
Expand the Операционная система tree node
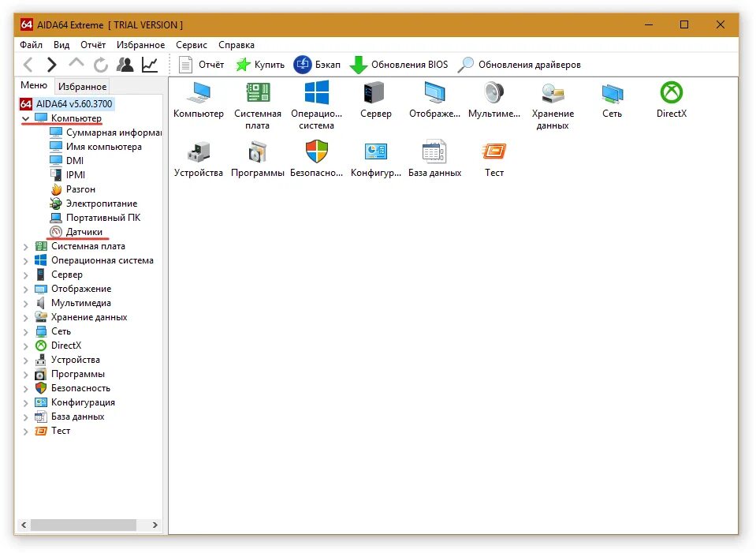[x=25, y=261]
